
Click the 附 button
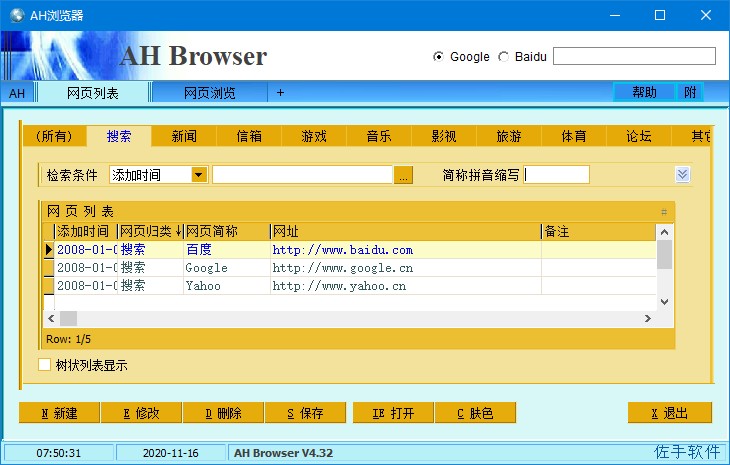click(690, 92)
